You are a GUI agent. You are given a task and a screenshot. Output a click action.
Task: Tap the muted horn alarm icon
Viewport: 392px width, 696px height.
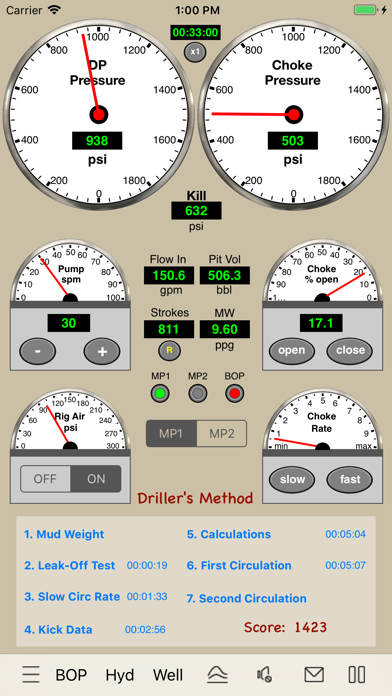coord(265,675)
